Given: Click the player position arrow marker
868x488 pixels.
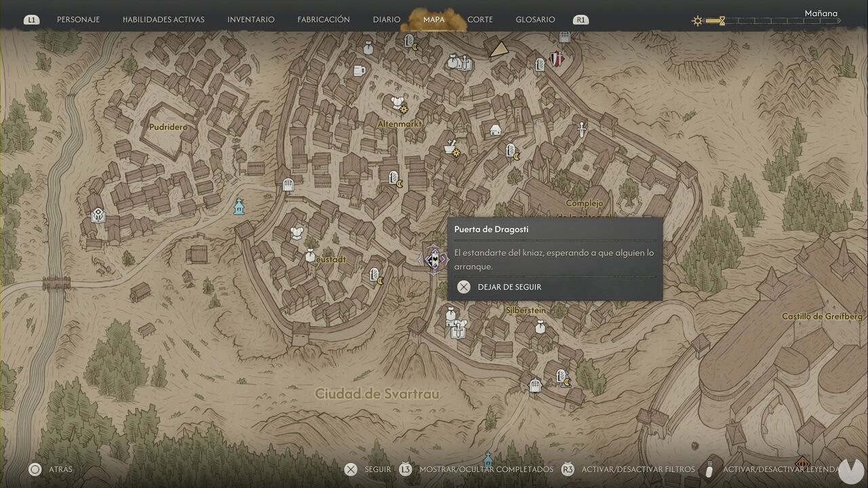Looking at the screenshot, I should 500,49.
